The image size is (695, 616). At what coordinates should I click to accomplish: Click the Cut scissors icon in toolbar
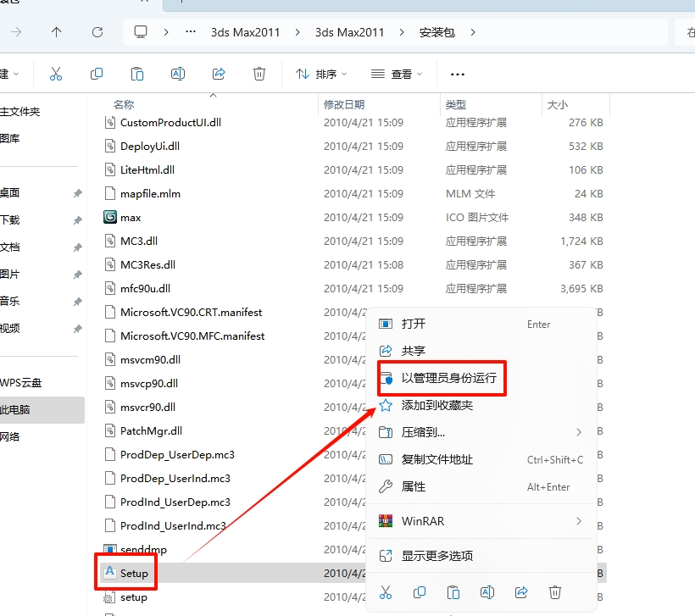(x=56, y=74)
